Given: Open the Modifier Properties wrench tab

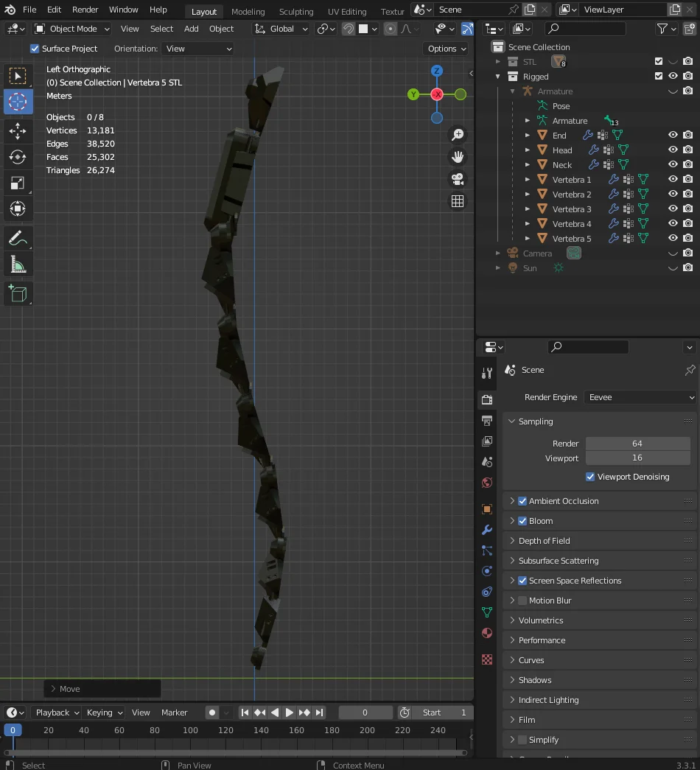Looking at the screenshot, I should [x=486, y=530].
